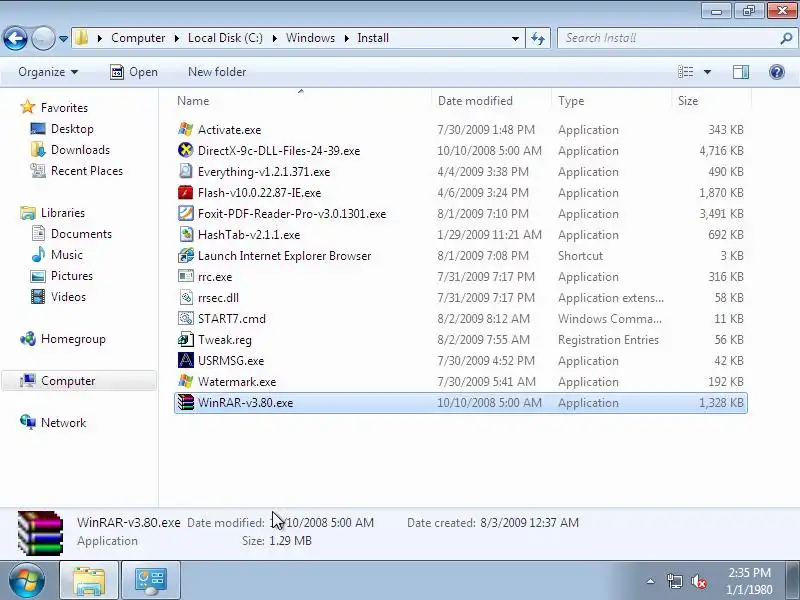The height and width of the screenshot is (600, 800).
Task: Sort by the Type column header
Action: click(x=611, y=101)
